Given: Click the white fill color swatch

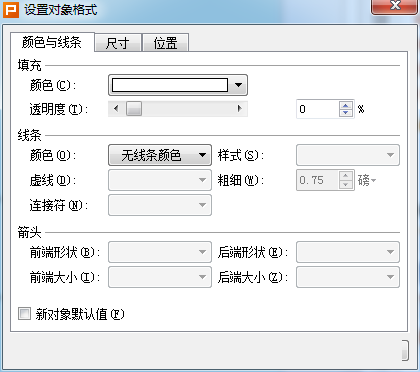Looking at the screenshot, I should click(x=170, y=85).
